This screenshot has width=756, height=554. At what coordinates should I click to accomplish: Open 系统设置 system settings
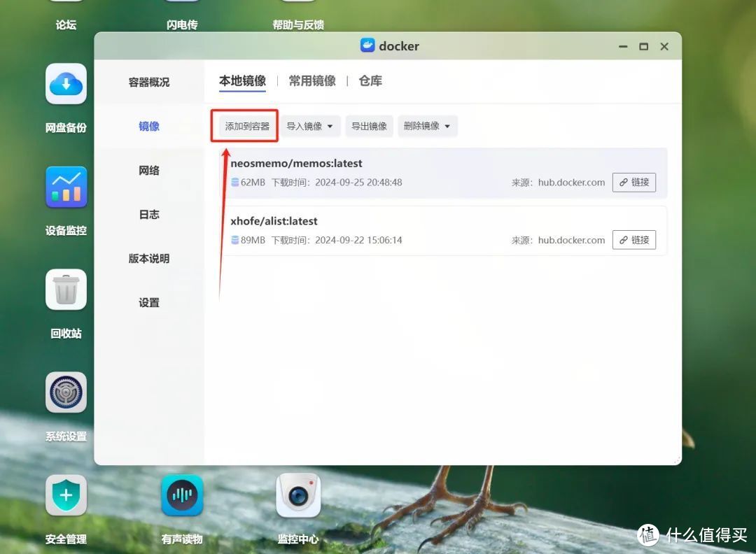pyautogui.click(x=66, y=392)
